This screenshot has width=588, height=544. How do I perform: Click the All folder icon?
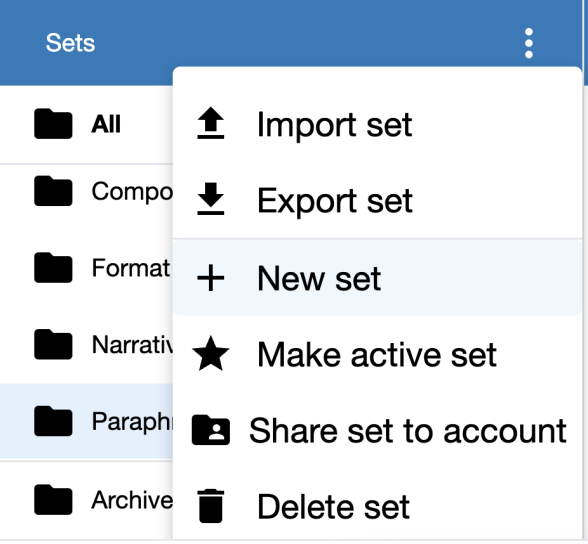point(53,124)
